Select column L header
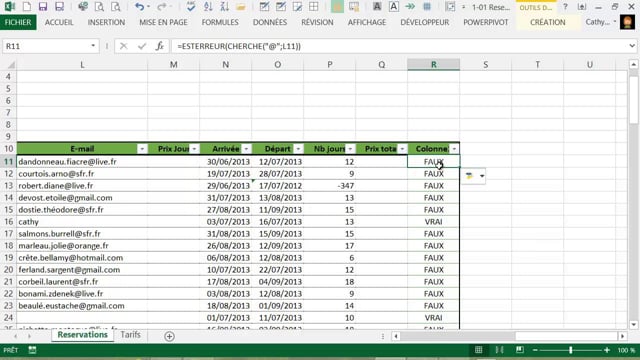 (82, 64)
